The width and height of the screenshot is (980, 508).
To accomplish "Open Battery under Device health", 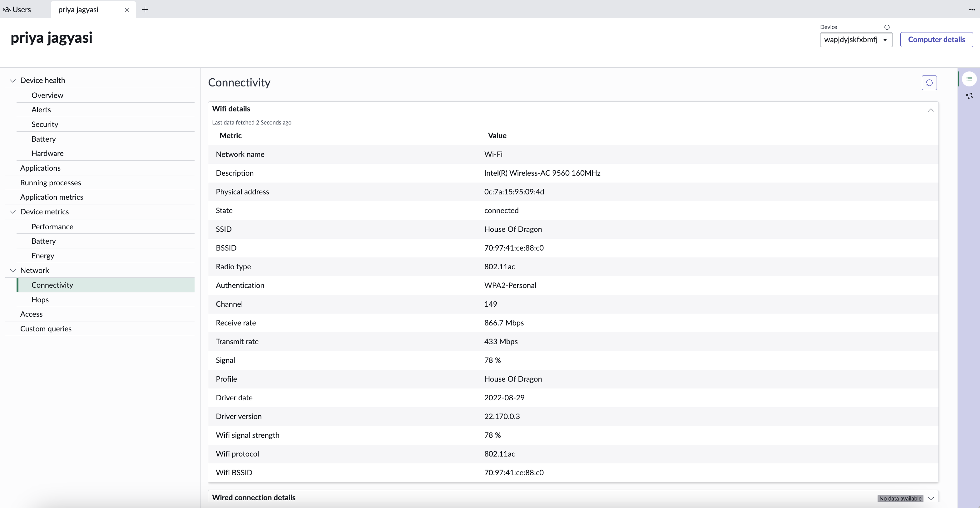I will [44, 139].
